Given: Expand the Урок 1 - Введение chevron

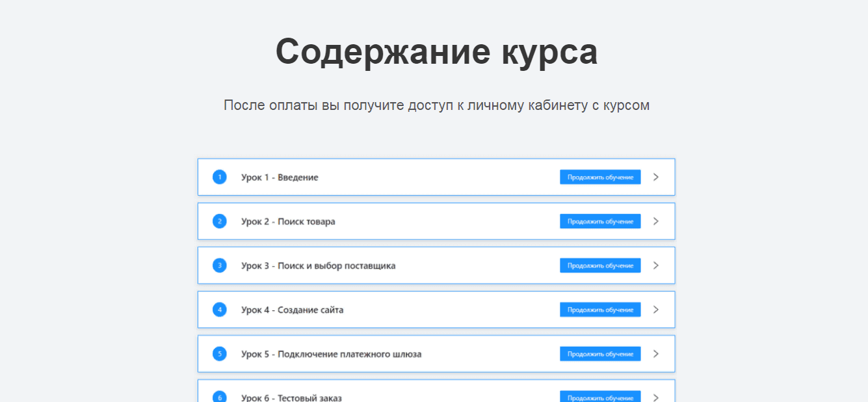Looking at the screenshot, I should pos(655,177).
